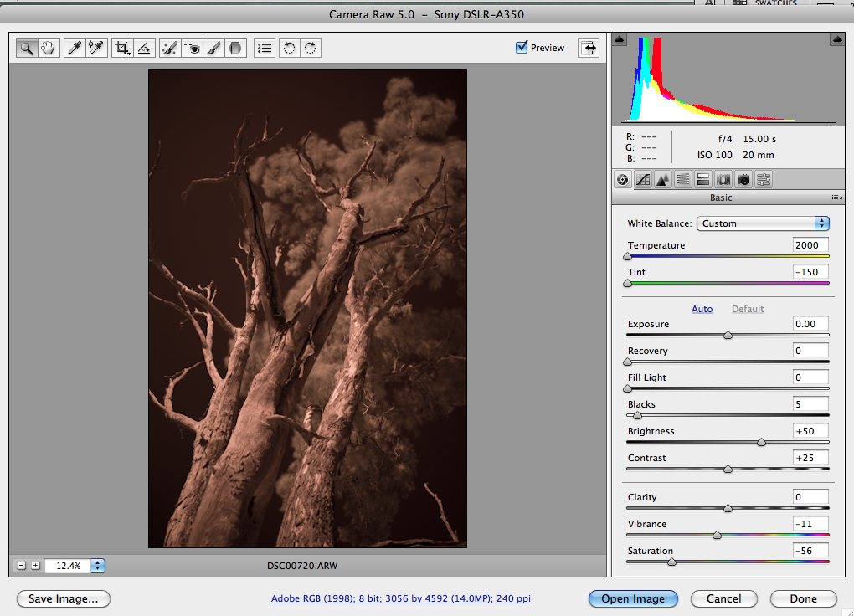Choose the Straighten tool
This screenshot has height=616, width=854.
pyautogui.click(x=144, y=48)
